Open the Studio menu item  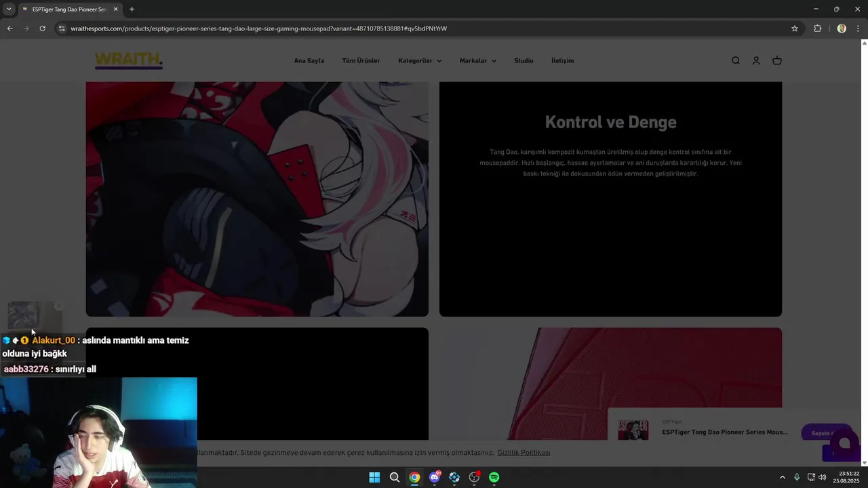pos(524,60)
